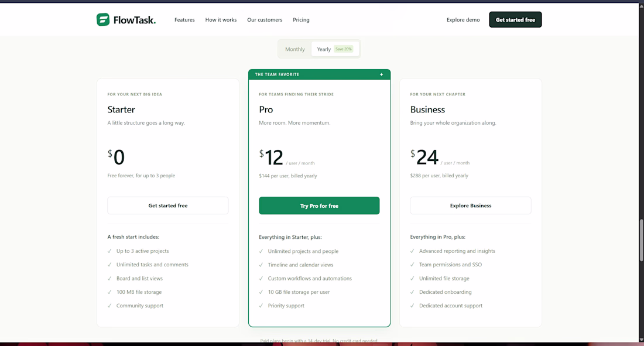Image resolution: width=644 pixels, height=346 pixels.
Task: Click the Starter plan heading
Action: point(121,109)
